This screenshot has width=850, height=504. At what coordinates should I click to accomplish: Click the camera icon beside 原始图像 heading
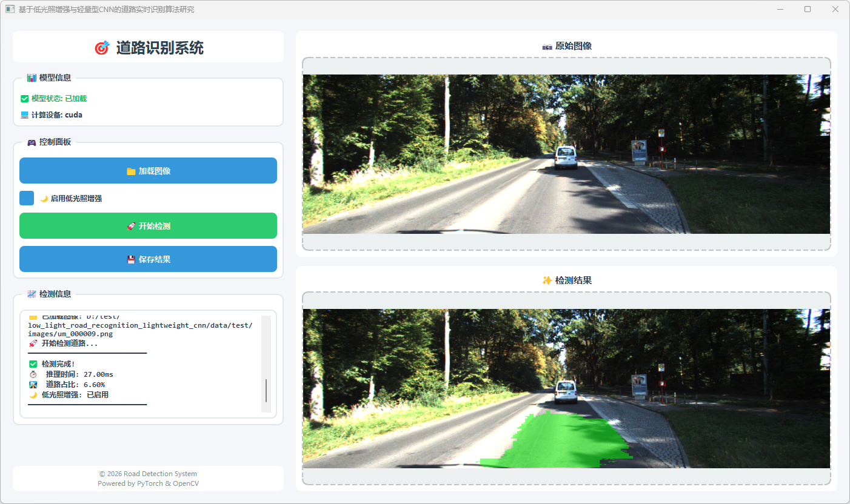[x=547, y=47]
